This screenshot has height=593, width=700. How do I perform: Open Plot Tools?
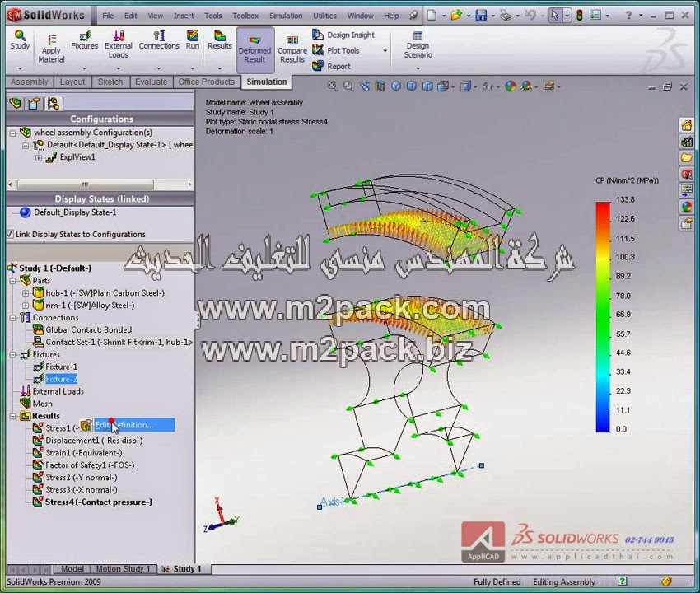coord(336,50)
